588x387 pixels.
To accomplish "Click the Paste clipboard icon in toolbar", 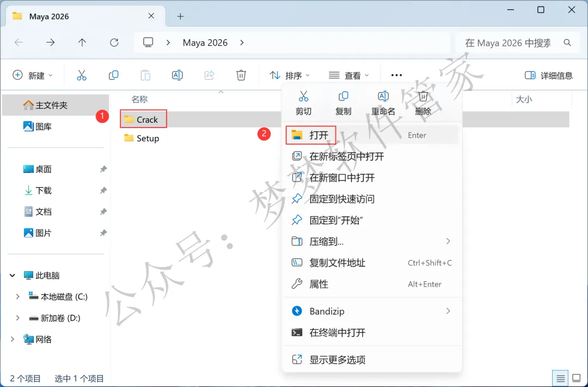I will (x=145, y=75).
